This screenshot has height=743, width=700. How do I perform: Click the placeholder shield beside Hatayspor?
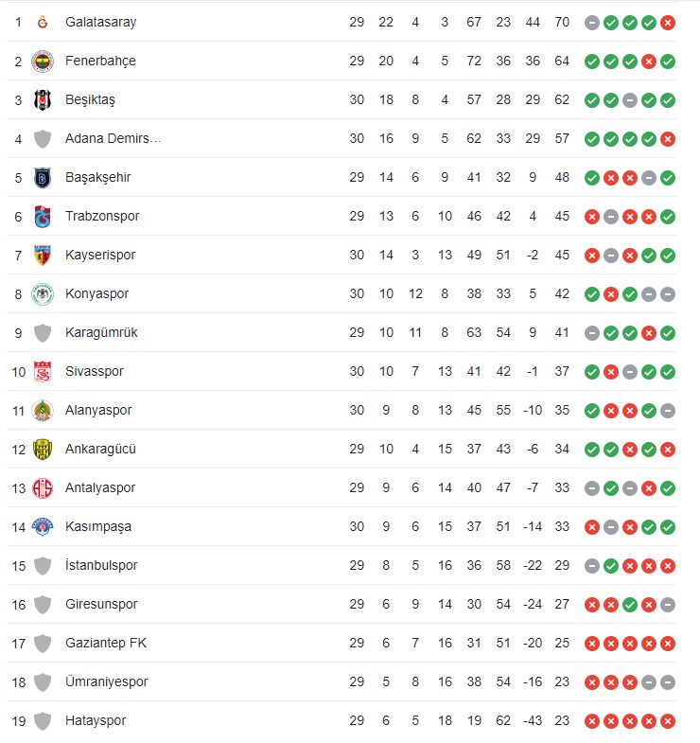42,720
